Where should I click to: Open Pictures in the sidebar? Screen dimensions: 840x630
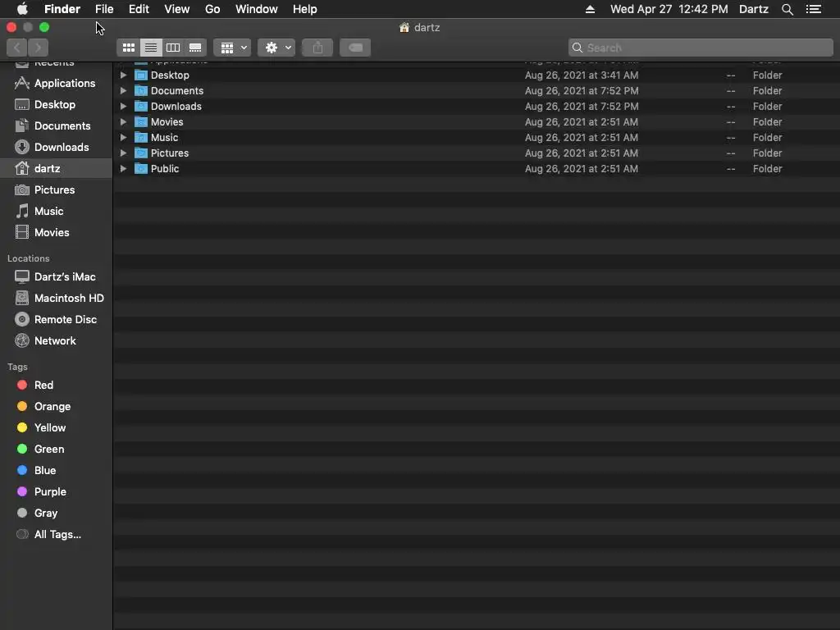click(x=56, y=189)
